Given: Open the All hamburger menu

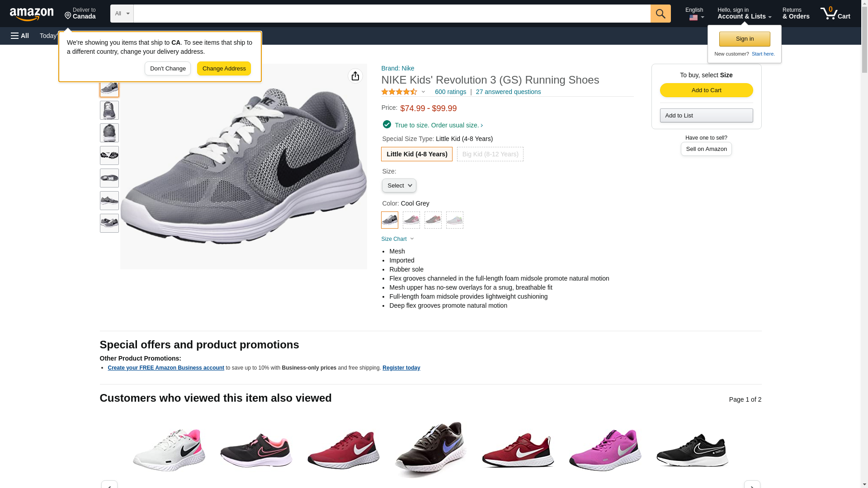Looking at the screenshot, I should (x=20, y=36).
